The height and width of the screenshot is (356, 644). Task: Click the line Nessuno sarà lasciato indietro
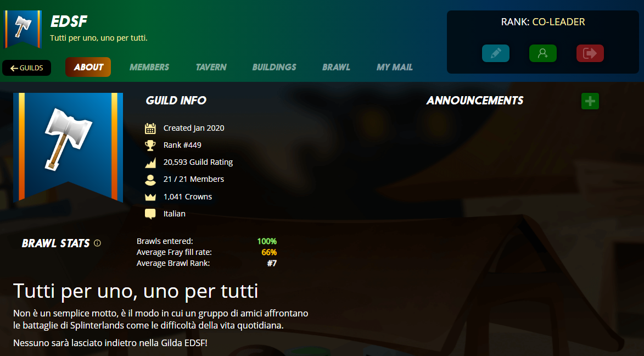110,343
